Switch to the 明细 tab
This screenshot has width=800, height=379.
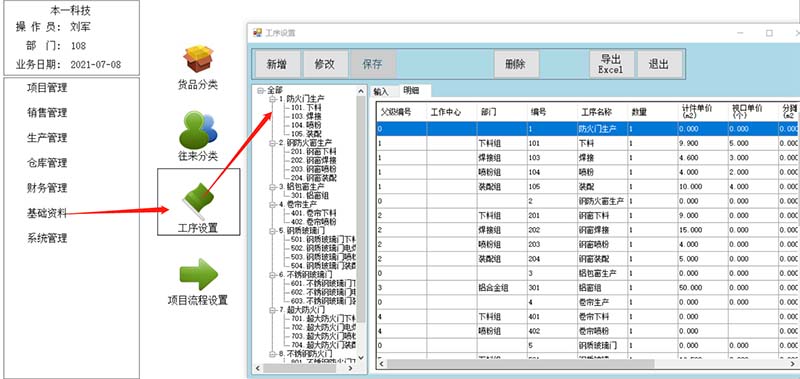[x=412, y=91]
